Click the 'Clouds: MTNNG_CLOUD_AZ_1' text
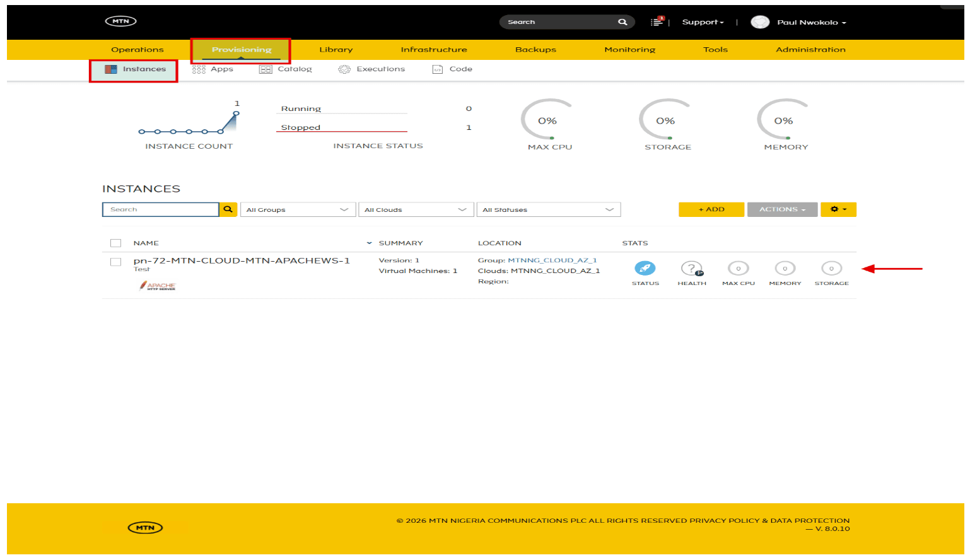The width and height of the screenshot is (970, 560). pyautogui.click(x=539, y=271)
